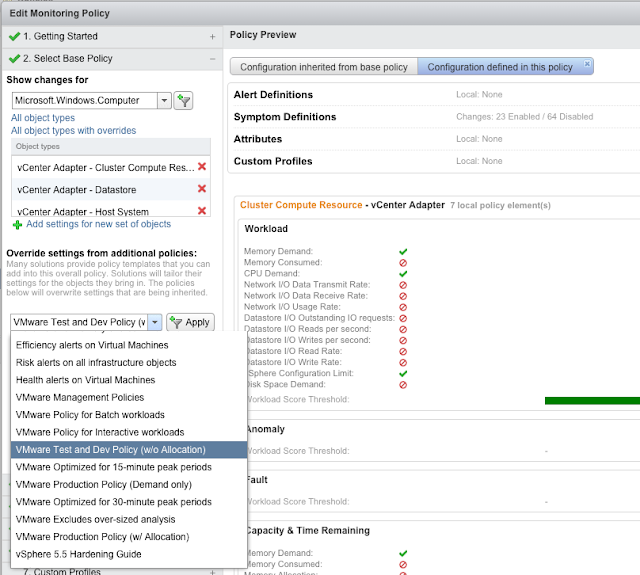The image size is (640, 575).
Task: Click the Apply button
Action: [x=190, y=322]
